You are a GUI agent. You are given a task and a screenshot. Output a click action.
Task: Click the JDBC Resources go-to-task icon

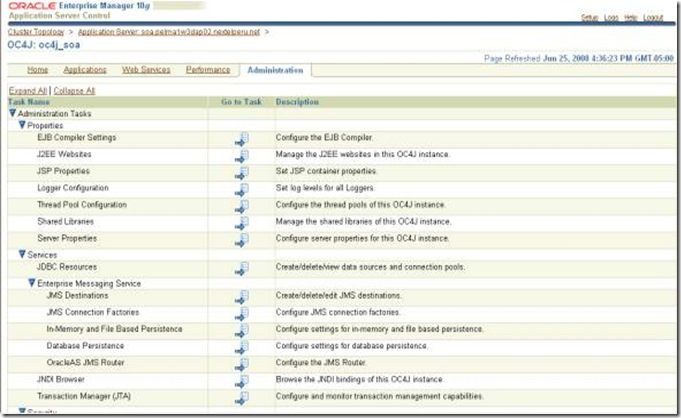241,269
